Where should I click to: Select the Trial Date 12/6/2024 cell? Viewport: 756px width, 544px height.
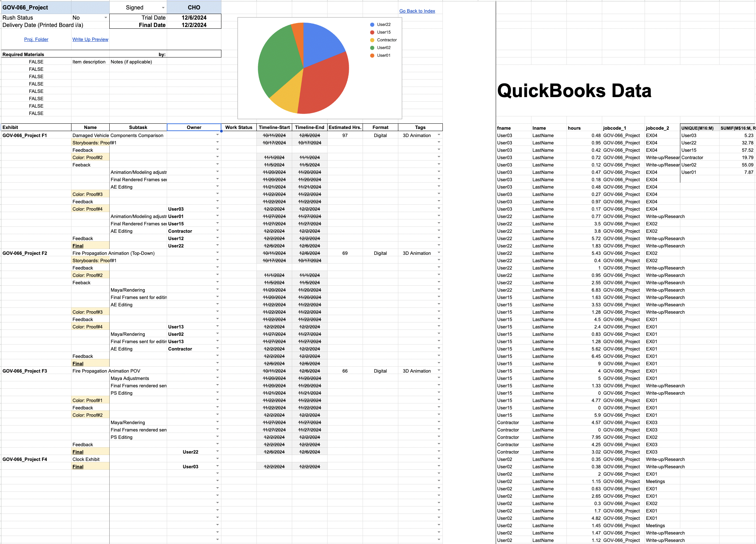194,18
